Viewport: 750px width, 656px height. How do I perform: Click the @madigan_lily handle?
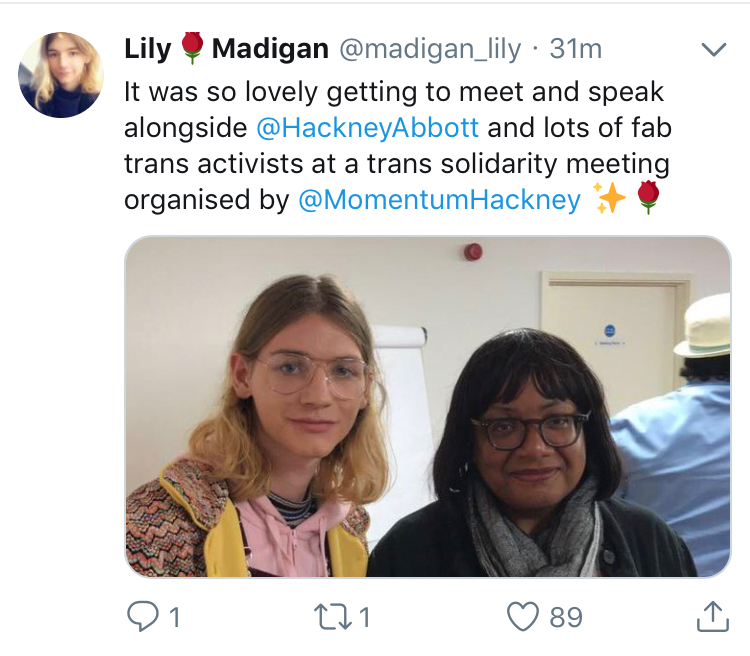tap(430, 49)
